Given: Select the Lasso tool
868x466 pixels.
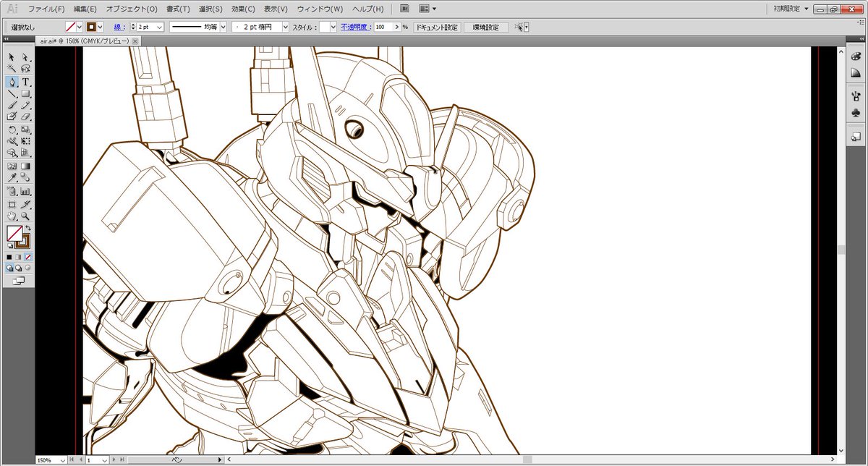Looking at the screenshot, I should coord(25,69).
